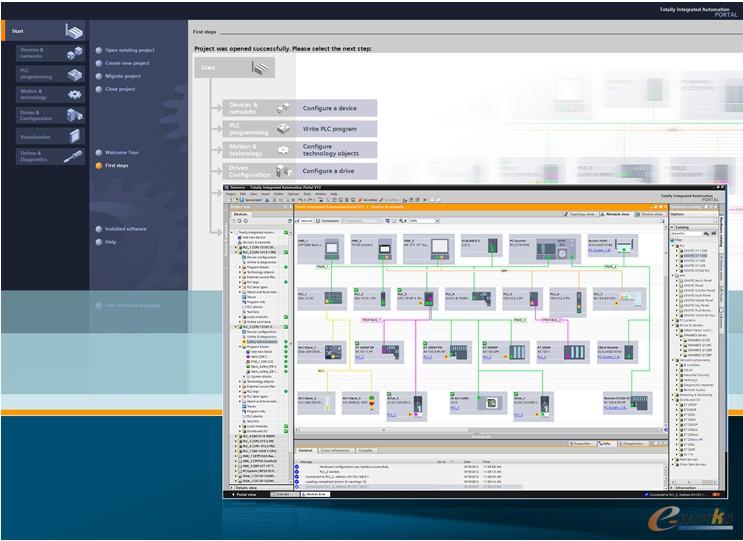The image size is (743, 541).
Task: Select the PLC programming portal icon
Action: [x=74, y=74]
